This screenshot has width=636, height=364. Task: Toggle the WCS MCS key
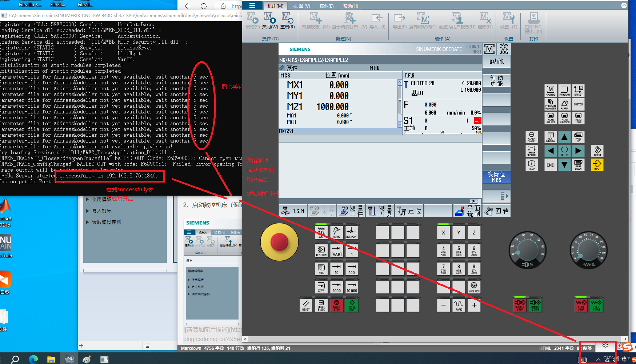tap(474, 287)
